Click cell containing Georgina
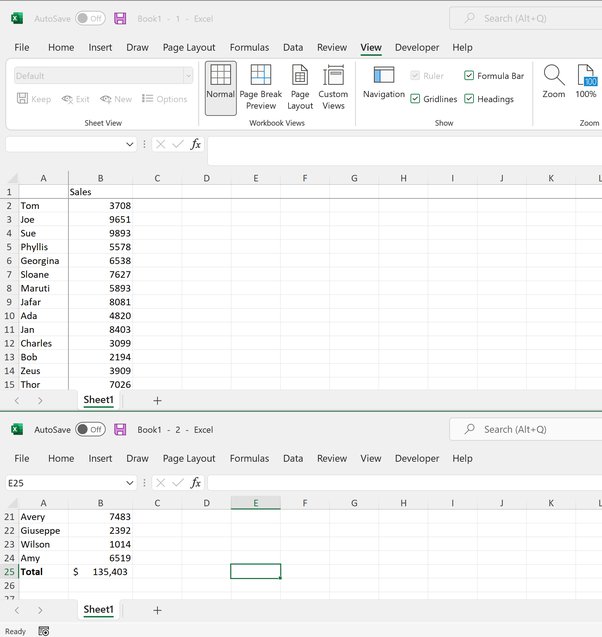Screen dimensions: 602x637 click(x=43, y=261)
